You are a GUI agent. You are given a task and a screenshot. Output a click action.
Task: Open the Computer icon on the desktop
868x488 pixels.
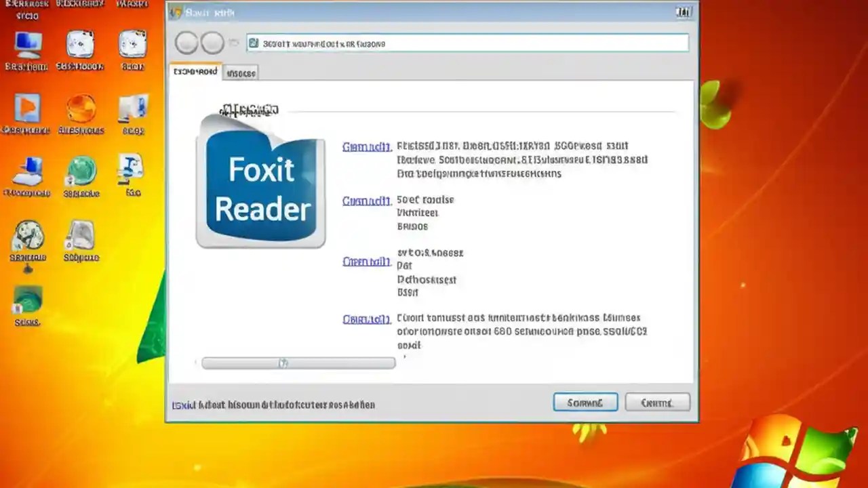(x=27, y=47)
